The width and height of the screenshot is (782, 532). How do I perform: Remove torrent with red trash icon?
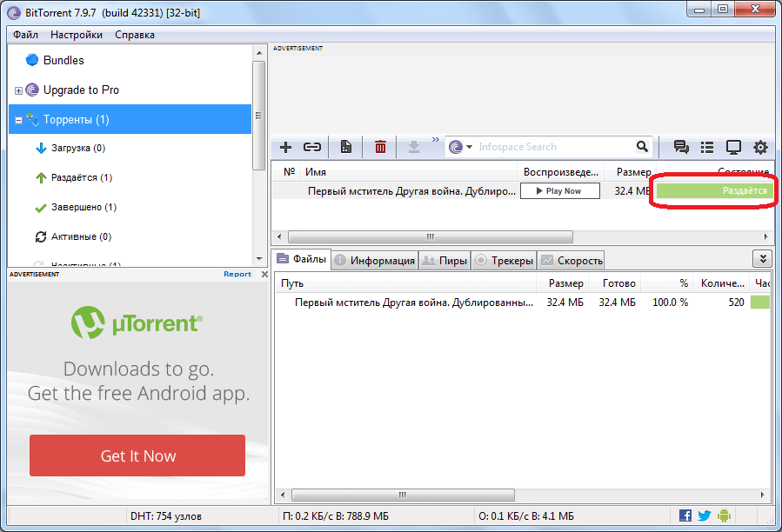coord(380,147)
